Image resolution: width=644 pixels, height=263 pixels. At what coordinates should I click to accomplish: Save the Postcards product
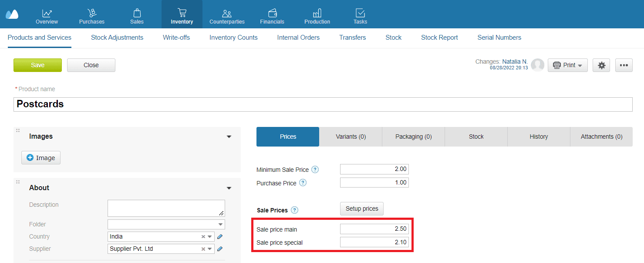(37, 65)
